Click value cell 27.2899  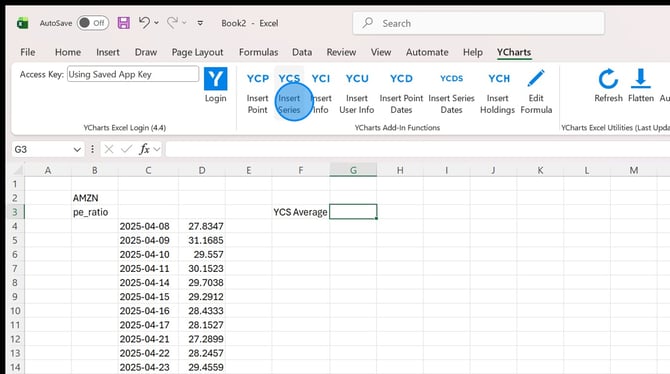tap(202, 339)
